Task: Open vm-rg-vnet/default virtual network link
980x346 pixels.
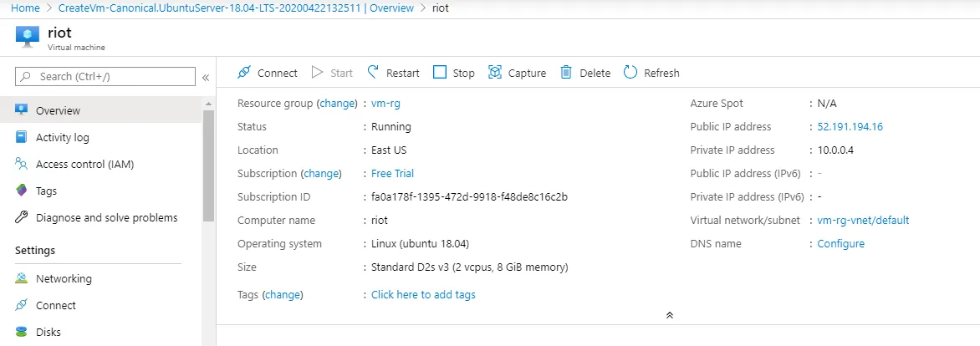Action: pyautogui.click(x=863, y=220)
